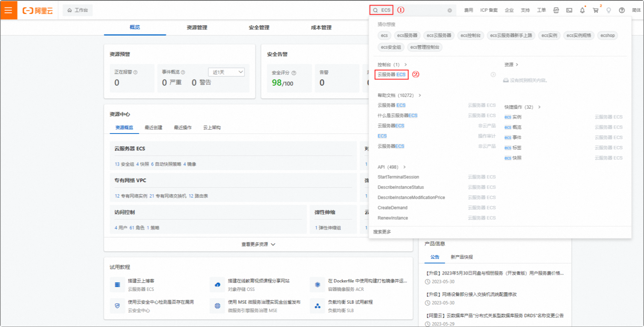Viewport: 644px width, 327px height.
Task: Click the magnifier icon in the search box
Action: [x=375, y=10]
